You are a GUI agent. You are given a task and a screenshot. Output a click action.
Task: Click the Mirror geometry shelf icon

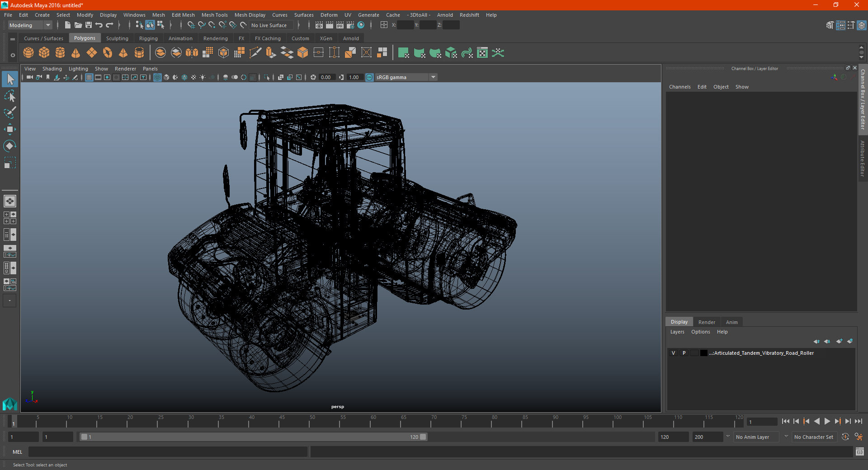pyautogui.click(x=192, y=53)
